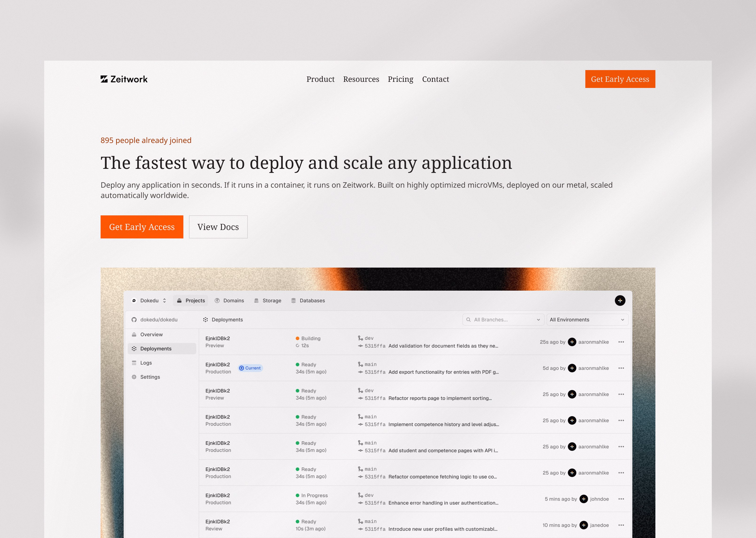Image resolution: width=756 pixels, height=538 pixels.
Task: Switch to the Domains tab
Action: [x=229, y=301]
